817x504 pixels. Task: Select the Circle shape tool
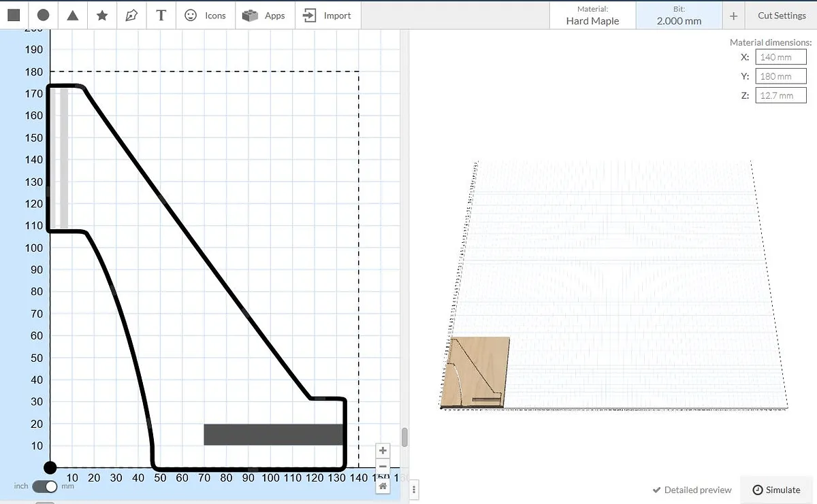point(43,15)
